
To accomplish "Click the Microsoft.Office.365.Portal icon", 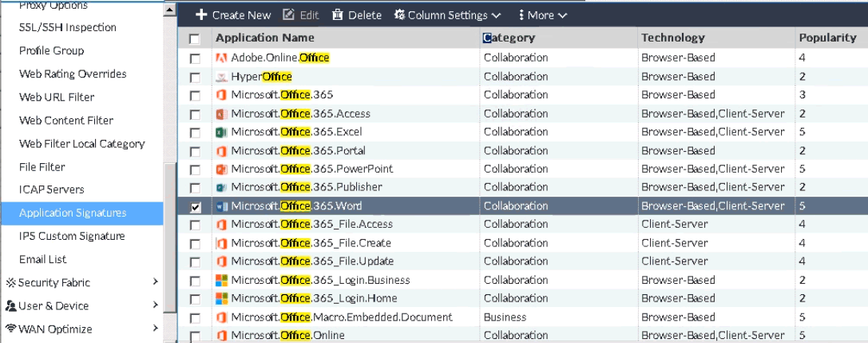I will tap(221, 151).
